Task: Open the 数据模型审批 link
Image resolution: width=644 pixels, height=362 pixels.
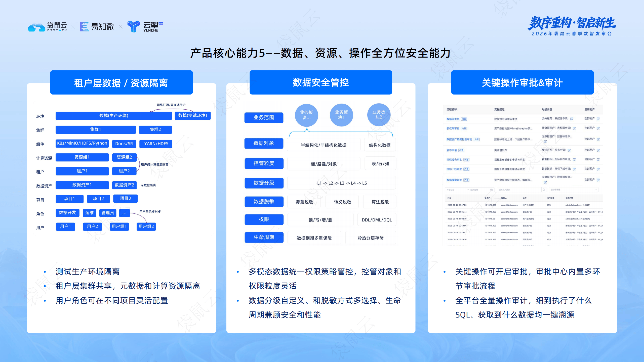Action: 454,180
